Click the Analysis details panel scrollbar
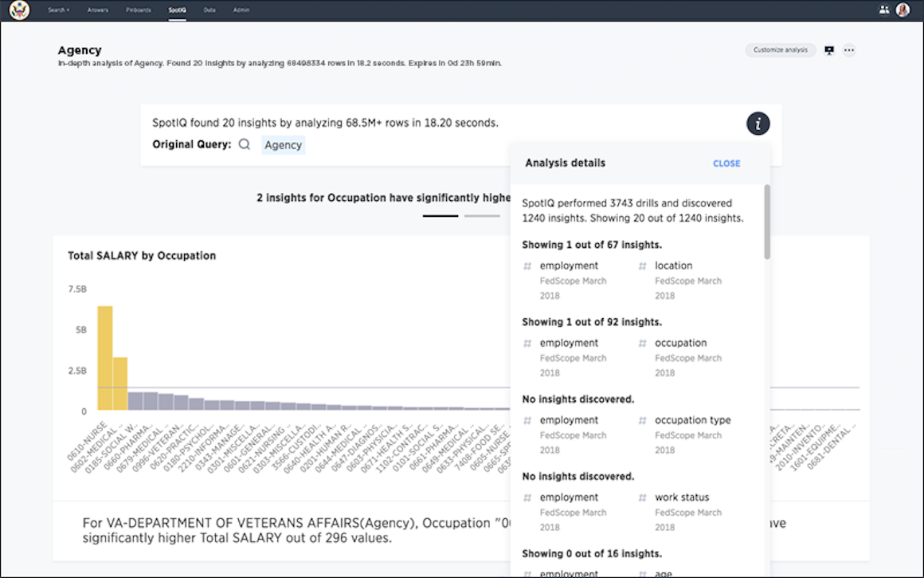The height and width of the screenshot is (578, 924). pos(766,222)
